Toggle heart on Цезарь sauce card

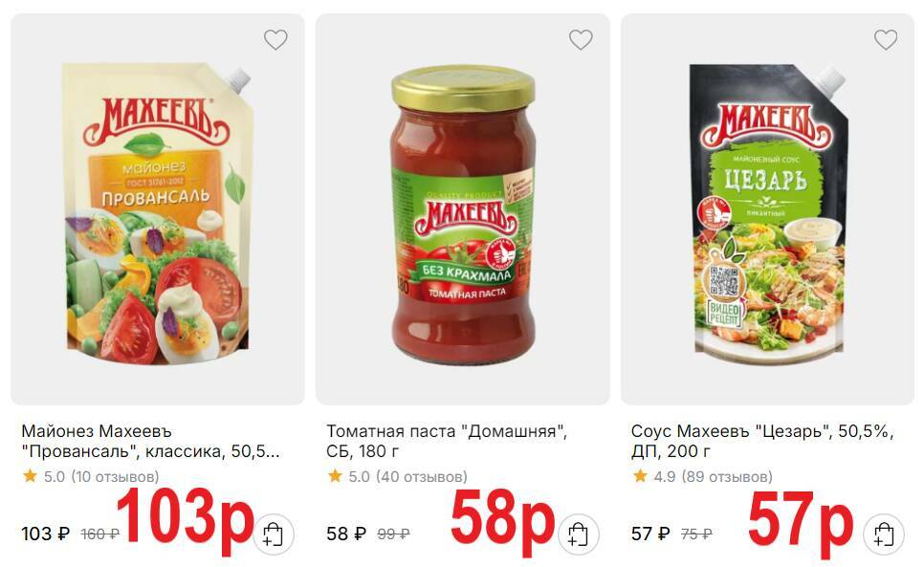[x=885, y=40]
